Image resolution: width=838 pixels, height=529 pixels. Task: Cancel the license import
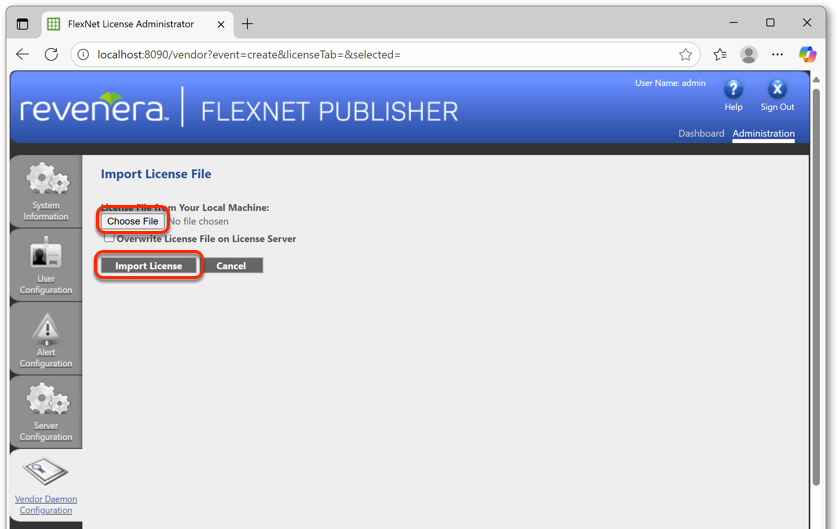(231, 266)
